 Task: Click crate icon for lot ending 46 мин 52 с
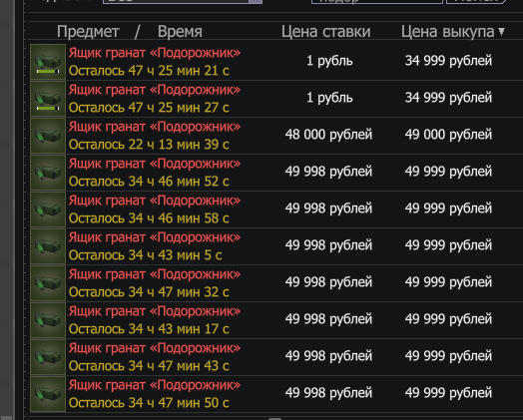[48, 173]
